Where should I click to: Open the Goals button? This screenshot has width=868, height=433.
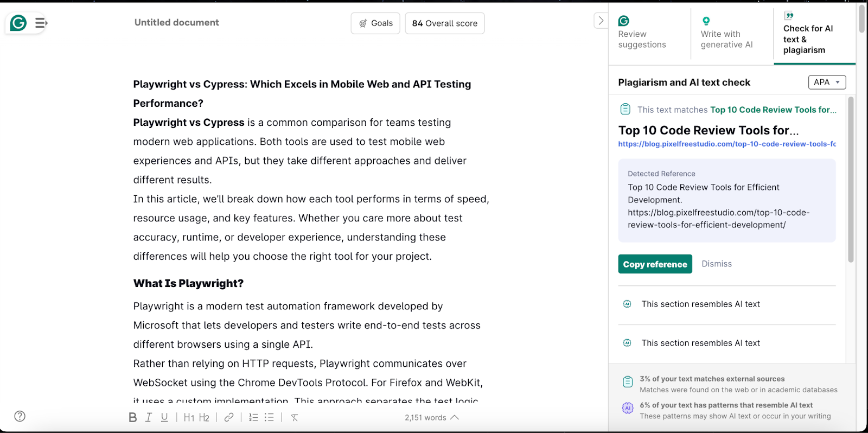pyautogui.click(x=375, y=23)
